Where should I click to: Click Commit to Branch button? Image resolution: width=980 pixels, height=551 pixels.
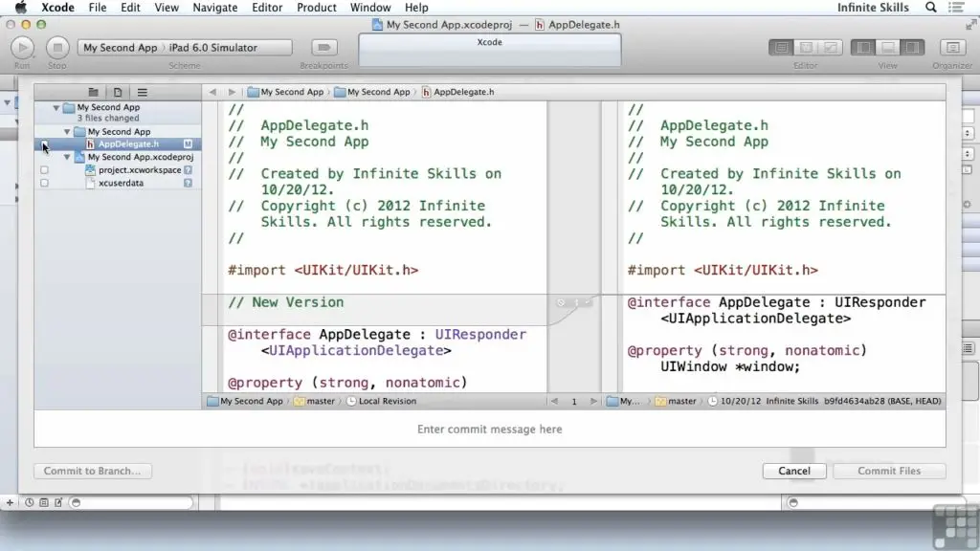tap(93, 471)
